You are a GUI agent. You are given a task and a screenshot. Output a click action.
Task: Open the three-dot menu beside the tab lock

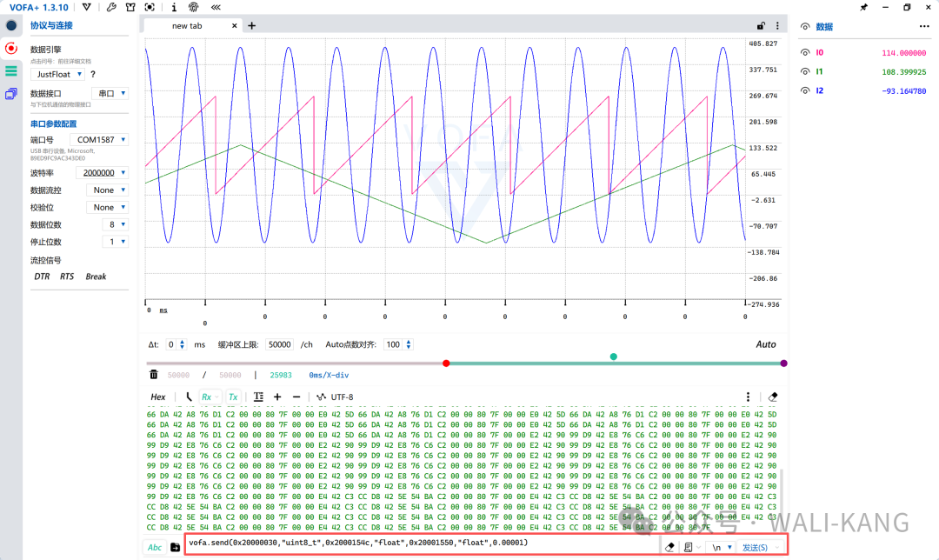tap(777, 26)
